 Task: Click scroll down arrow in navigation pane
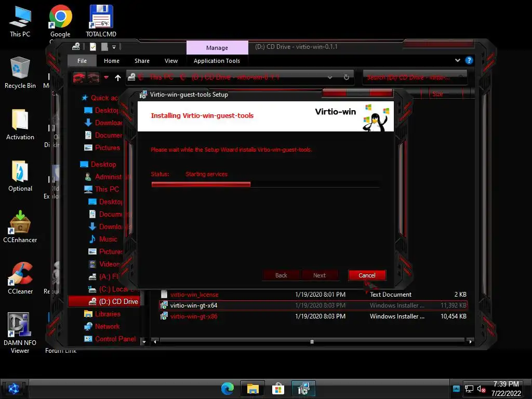click(144, 342)
